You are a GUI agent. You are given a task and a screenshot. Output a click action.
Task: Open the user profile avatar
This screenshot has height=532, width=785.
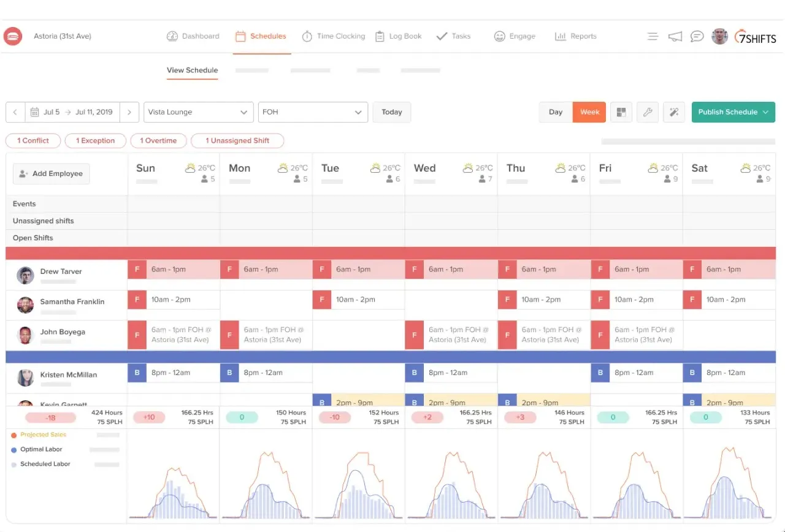(x=720, y=36)
